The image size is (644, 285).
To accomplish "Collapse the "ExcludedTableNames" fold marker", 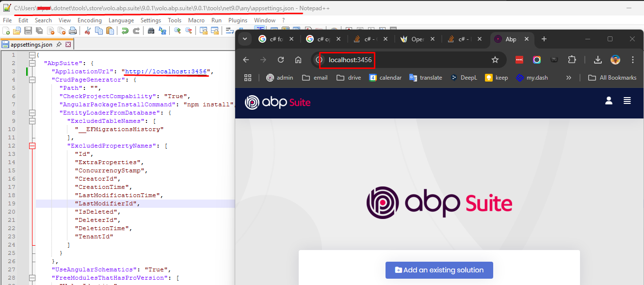I will (32, 121).
